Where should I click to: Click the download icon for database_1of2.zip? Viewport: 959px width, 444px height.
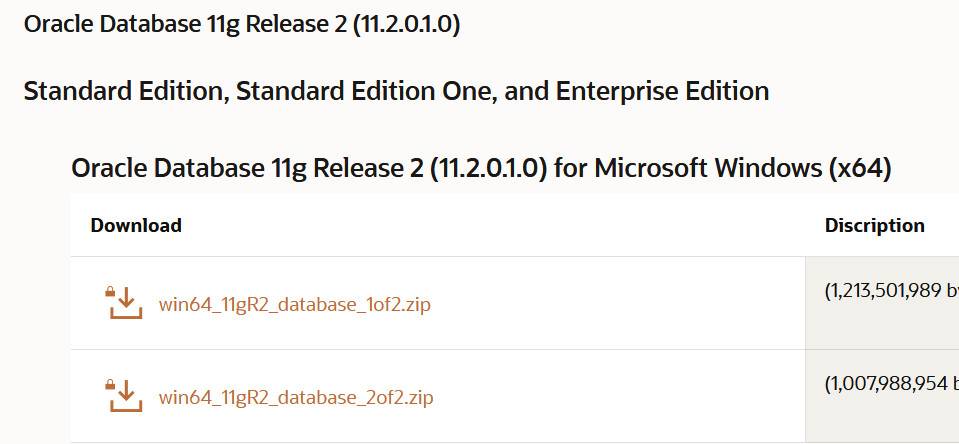(125, 302)
